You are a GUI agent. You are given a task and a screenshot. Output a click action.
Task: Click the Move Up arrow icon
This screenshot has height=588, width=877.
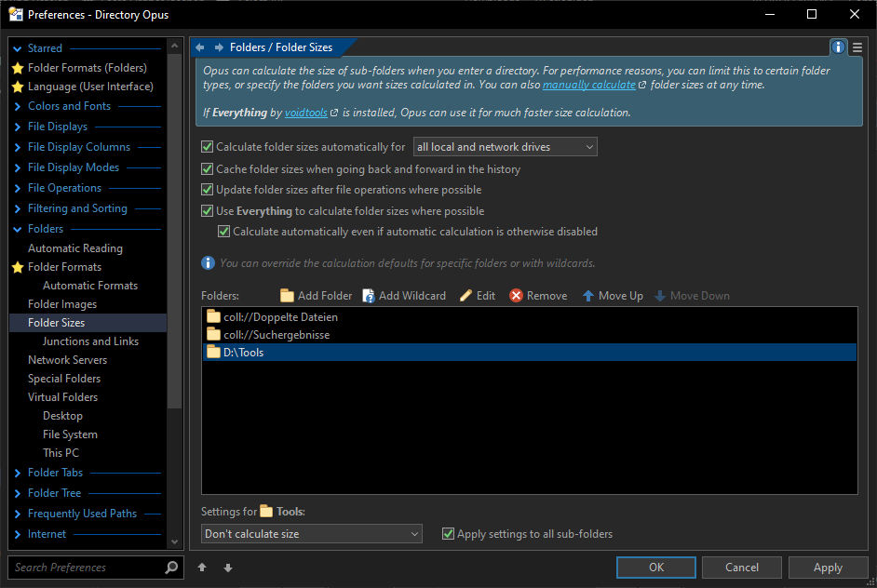click(588, 296)
